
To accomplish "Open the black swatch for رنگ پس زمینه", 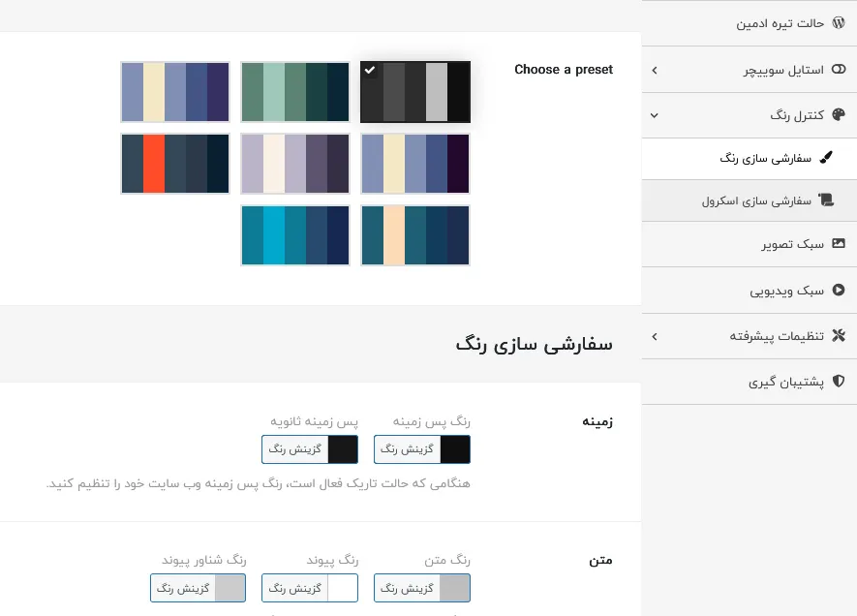I will (x=455, y=449).
